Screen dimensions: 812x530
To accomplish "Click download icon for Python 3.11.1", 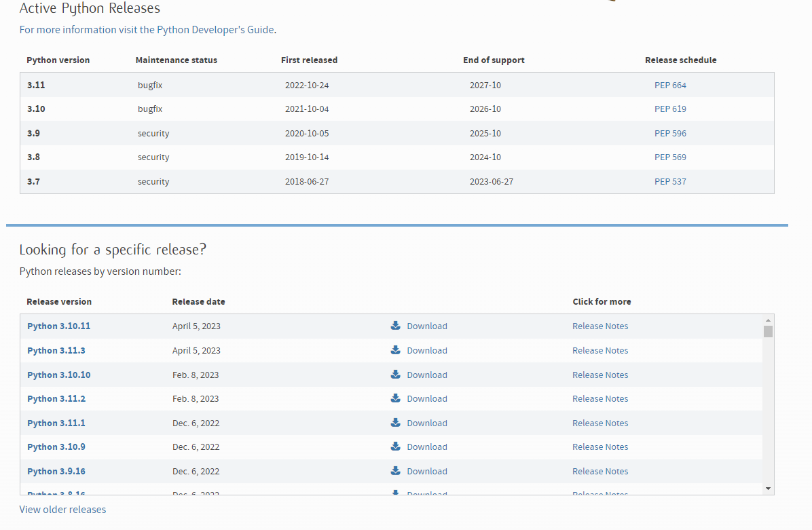I will click(x=396, y=423).
